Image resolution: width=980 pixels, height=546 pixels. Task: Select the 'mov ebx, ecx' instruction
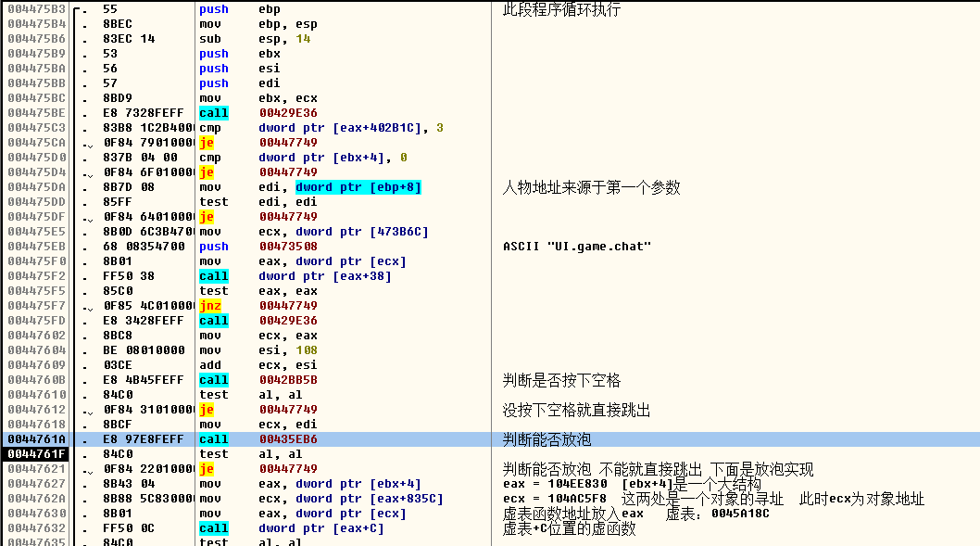pyautogui.click(x=258, y=98)
